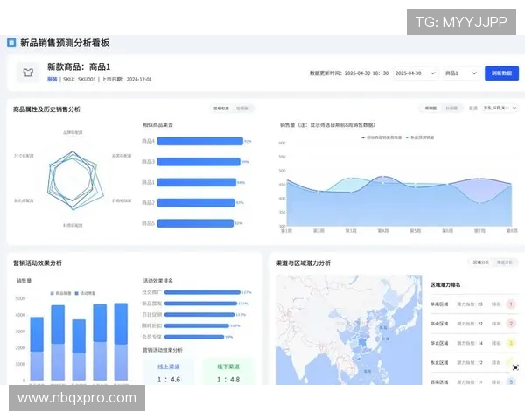Click the 社交推广 activity ranking bar
This screenshot has width=525, height=420.
click(202, 292)
